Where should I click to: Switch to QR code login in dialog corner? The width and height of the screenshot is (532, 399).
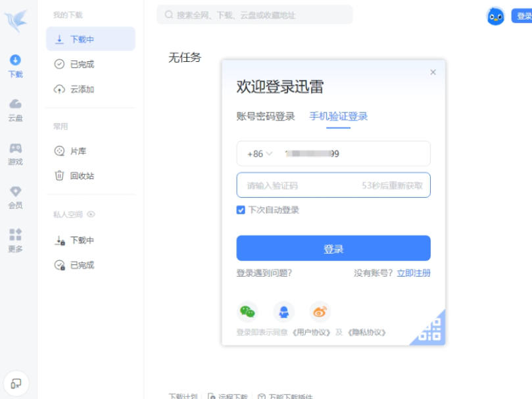point(431,331)
